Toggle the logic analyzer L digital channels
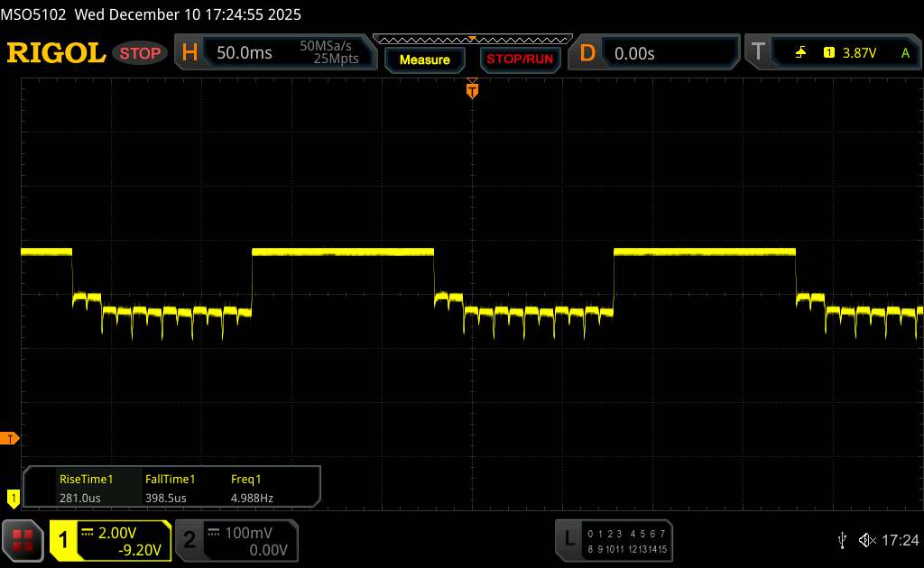This screenshot has height=568, width=924. (x=614, y=540)
